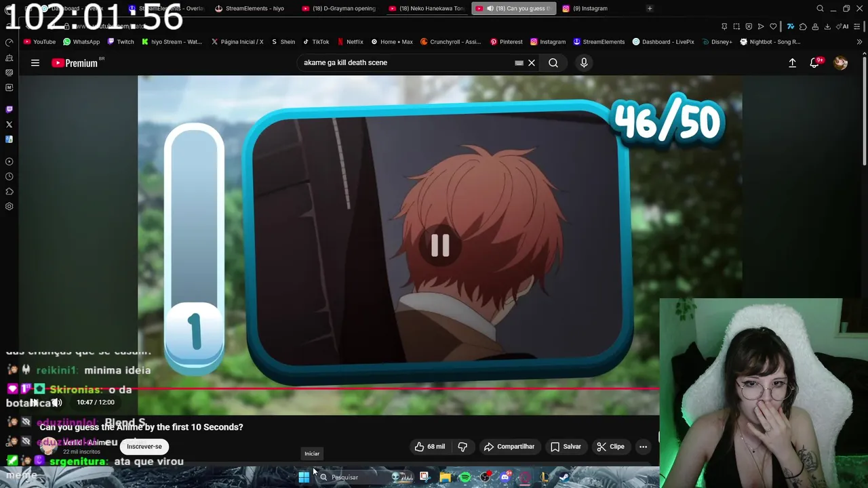The image size is (868, 488).
Task: Open the Shein bookmark
Action: [283, 42]
